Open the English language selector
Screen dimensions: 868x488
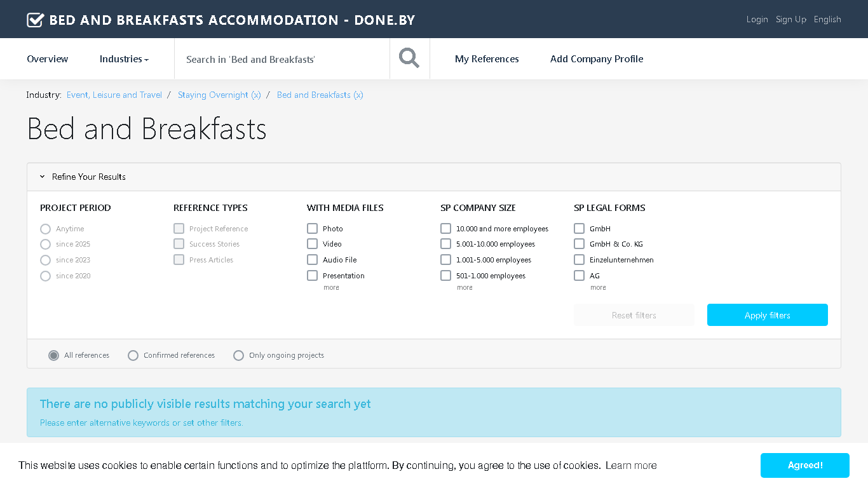tap(827, 20)
